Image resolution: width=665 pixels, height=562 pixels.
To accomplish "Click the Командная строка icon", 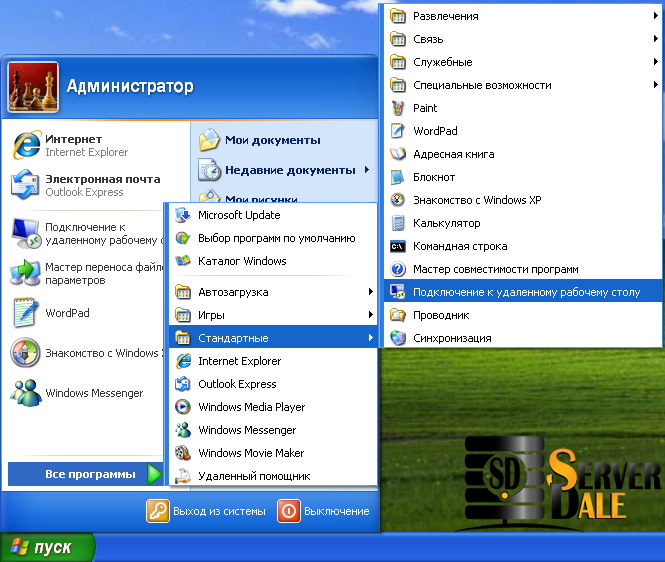I will point(398,246).
